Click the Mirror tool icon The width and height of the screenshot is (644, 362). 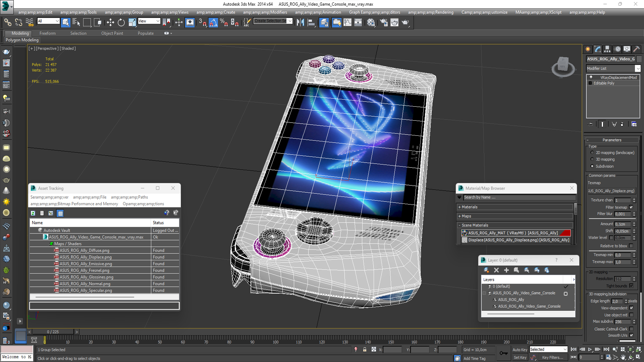pos(301,22)
